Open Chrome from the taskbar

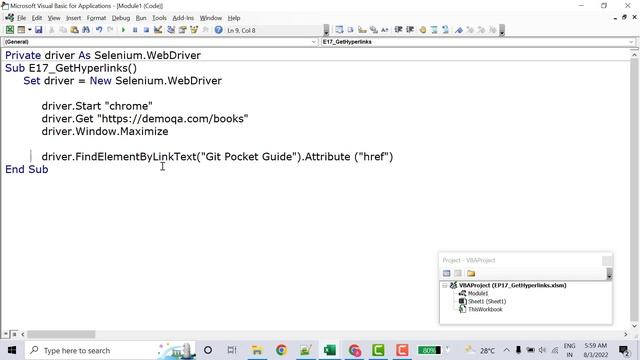pyautogui.click(x=281, y=350)
